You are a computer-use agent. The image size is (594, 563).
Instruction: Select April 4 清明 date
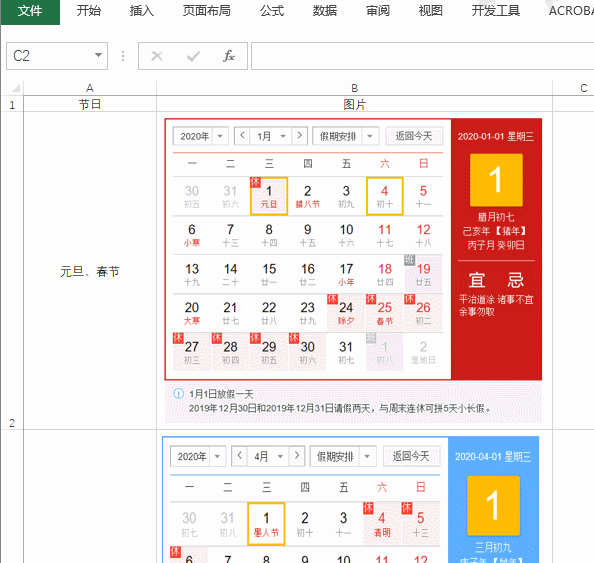pos(382,524)
